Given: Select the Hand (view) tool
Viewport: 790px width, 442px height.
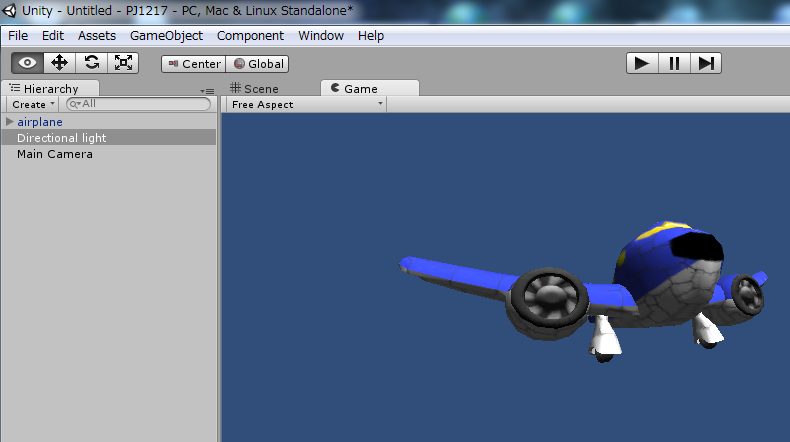Looking at the screenshot, I should tap(27, 62).
